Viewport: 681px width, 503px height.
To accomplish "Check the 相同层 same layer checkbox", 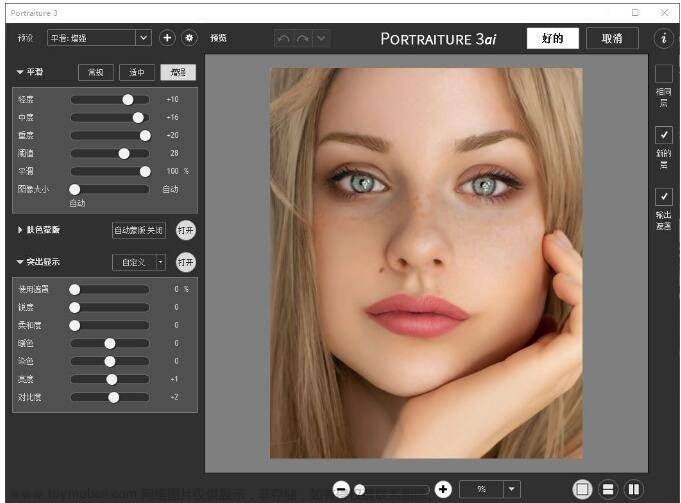I will pyautogui.click(x=664, y=74).
